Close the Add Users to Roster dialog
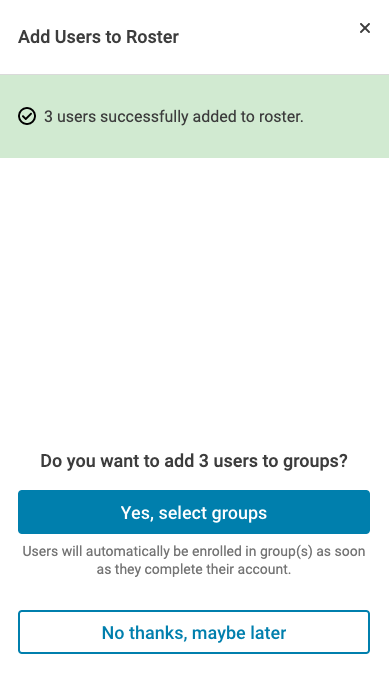Viewport: 389px width, 688px height. pos(364,28)
